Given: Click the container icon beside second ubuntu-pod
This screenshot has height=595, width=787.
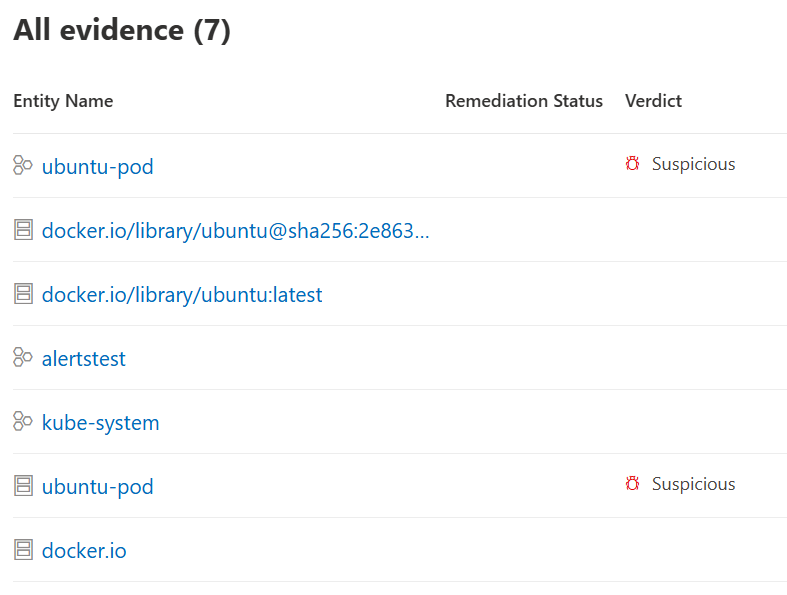Looking at the screenshot, I should (23, 486).
